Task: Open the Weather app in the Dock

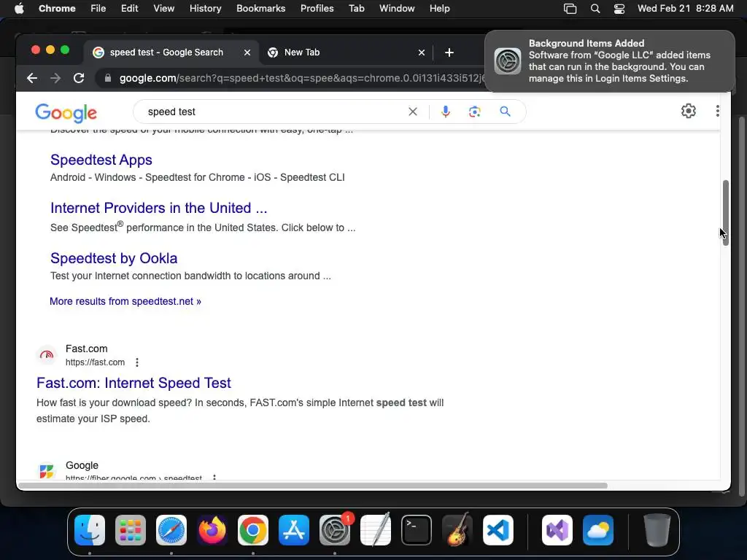Action: click(598, 530)
